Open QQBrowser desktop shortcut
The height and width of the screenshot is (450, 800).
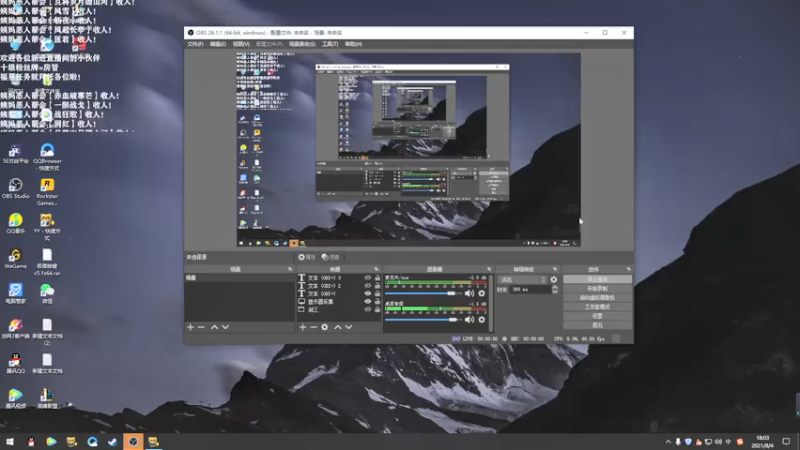tap(47, 157)
